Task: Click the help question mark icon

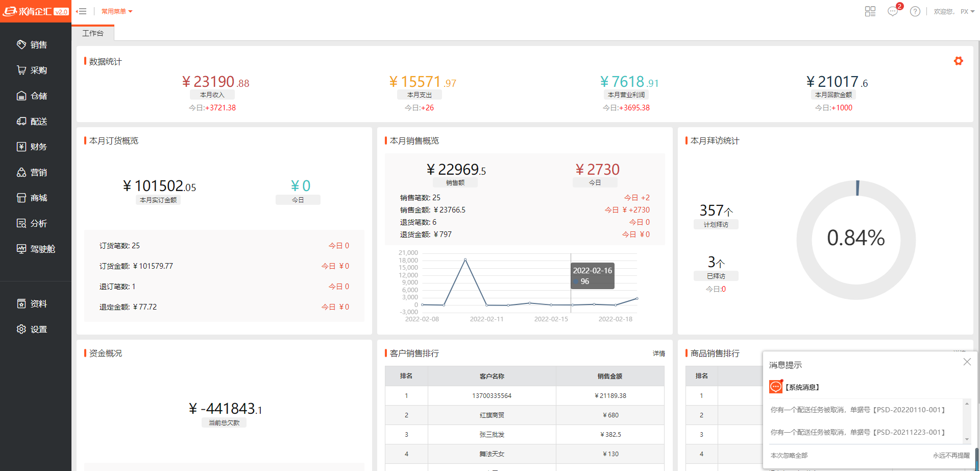Action: [x=915, y=11]
